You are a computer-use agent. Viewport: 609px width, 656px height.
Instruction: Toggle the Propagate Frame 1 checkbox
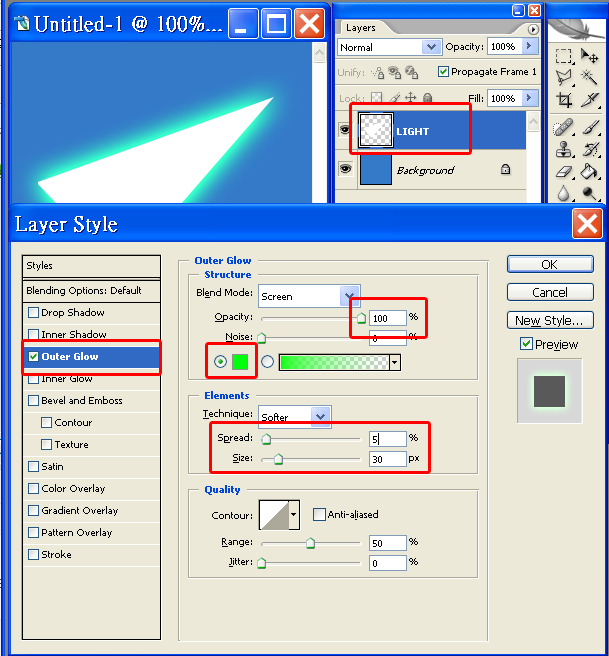pos(443,72)
